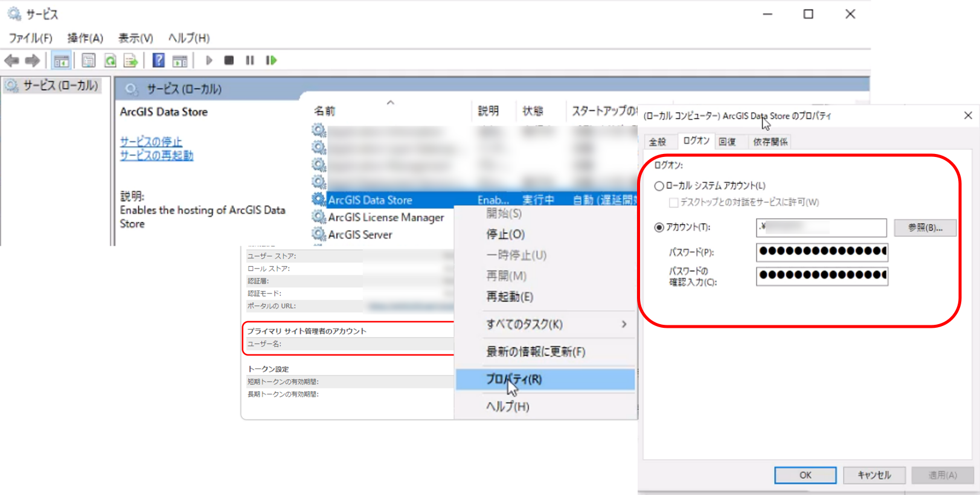Screen dimensions: 980x495
Task: Switch to the ログオン tab
Action: [696, 141]
